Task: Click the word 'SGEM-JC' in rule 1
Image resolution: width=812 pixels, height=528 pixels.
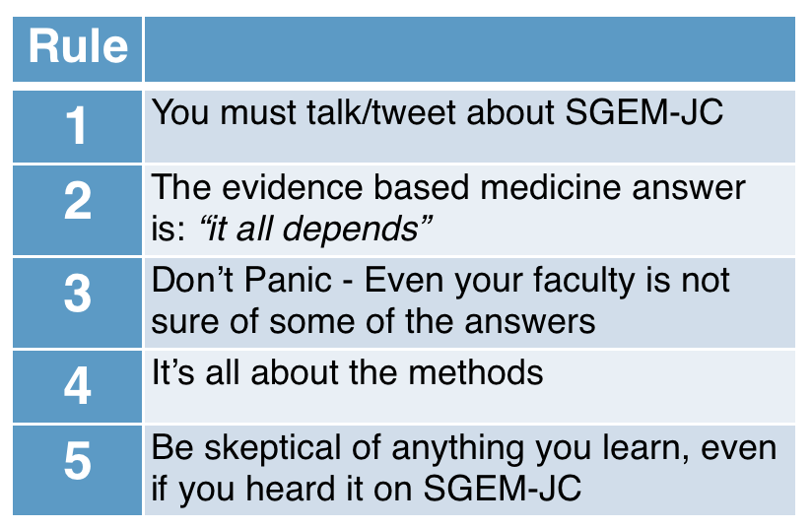Action: [x=644, y=112]
